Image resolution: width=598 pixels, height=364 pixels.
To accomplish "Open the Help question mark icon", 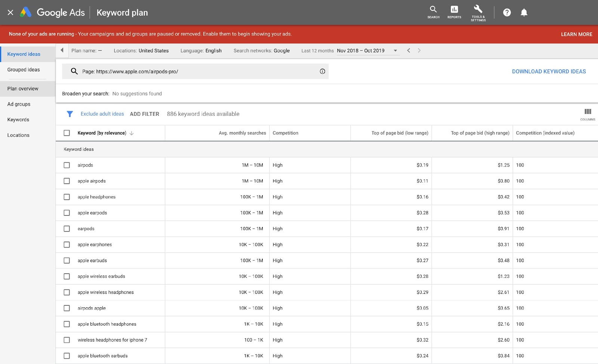I will [x=507, y=13].
